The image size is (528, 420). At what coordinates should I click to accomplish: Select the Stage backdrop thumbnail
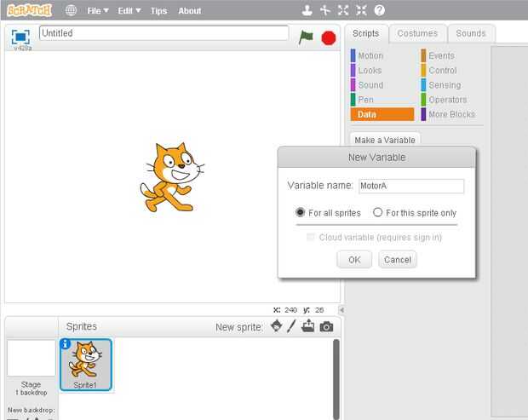tap(31, 358)
